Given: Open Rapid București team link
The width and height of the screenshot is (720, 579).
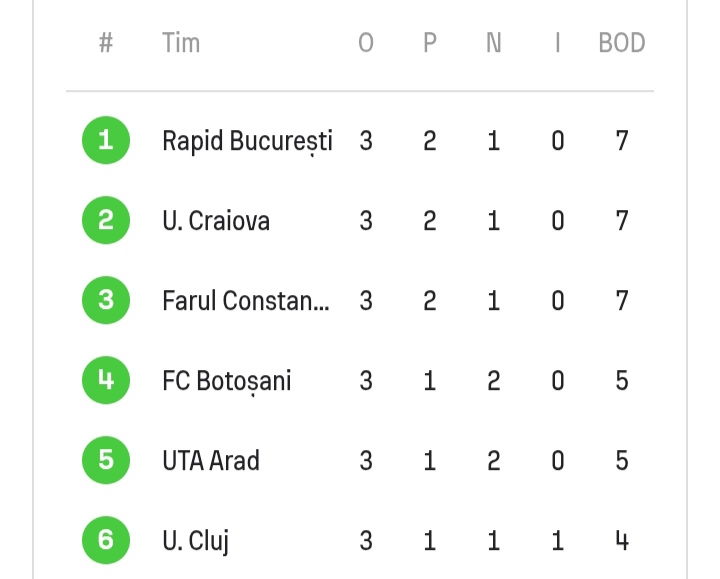Looking at the screenshot, I should [247, 141].
